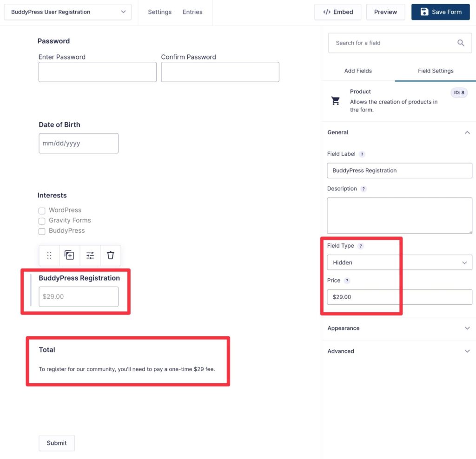The height and width of the screenshot is (459, 476).
Task: Check the WordPress interest checkbox
Action: point(42,210)
